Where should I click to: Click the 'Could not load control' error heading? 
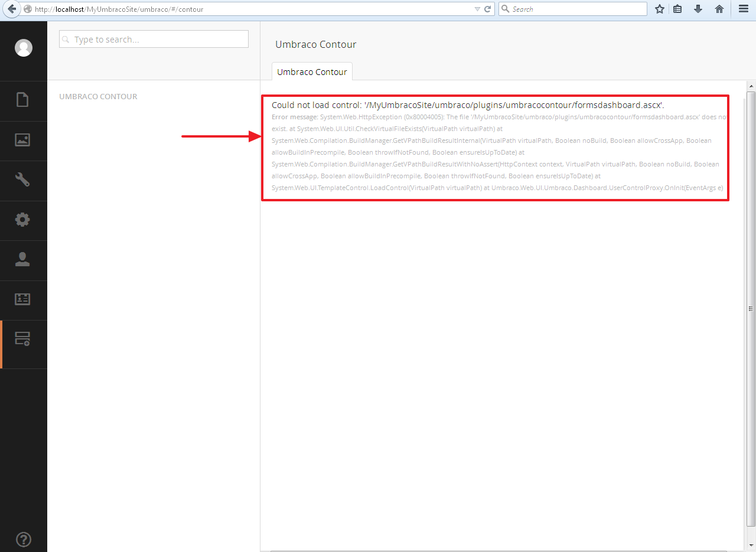click(x=468, y=104)
